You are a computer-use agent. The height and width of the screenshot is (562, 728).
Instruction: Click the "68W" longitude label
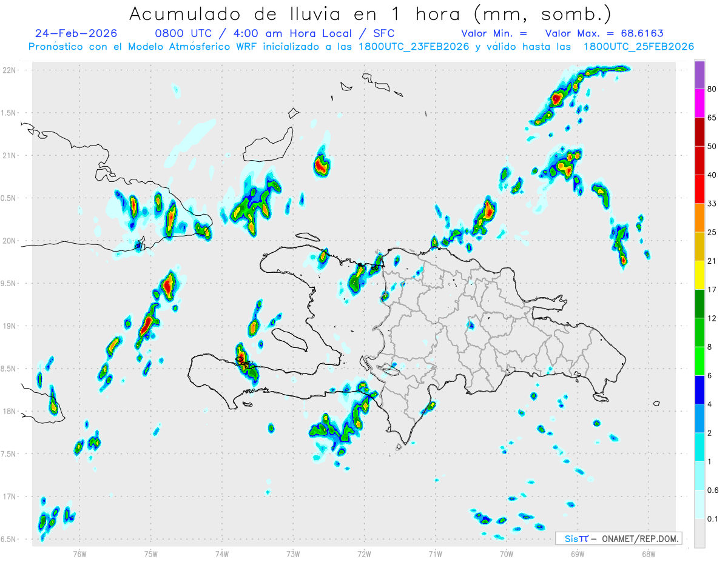649,553
